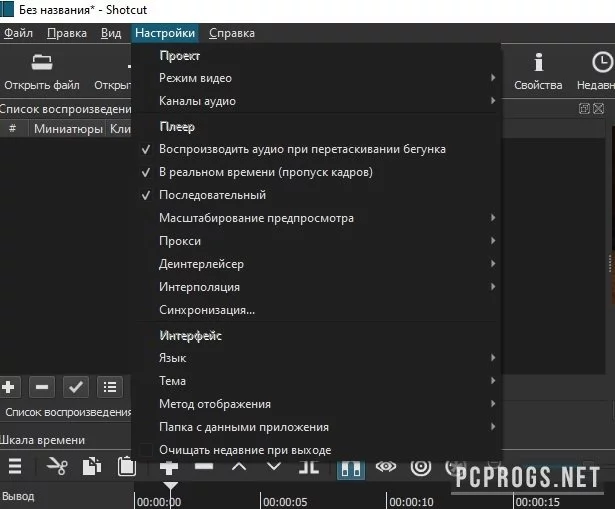Split at playhead icon in timeline
The width and height of the screenshot is (615, 509).
click(x=309, y=466)
